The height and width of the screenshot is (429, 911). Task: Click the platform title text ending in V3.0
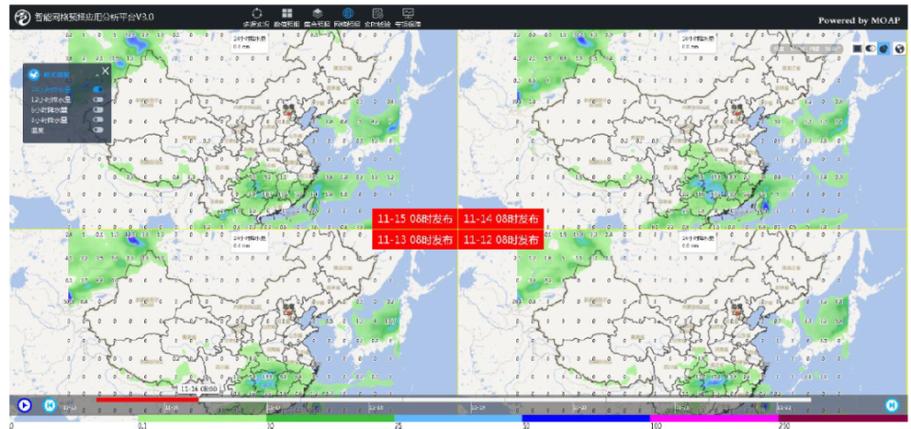point(95,18)
